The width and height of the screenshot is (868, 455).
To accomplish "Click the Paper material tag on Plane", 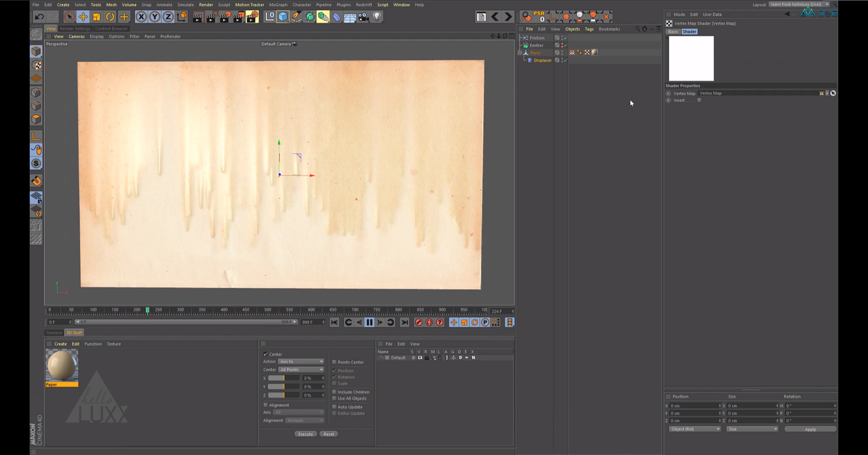I will click(x=595, y=53).
